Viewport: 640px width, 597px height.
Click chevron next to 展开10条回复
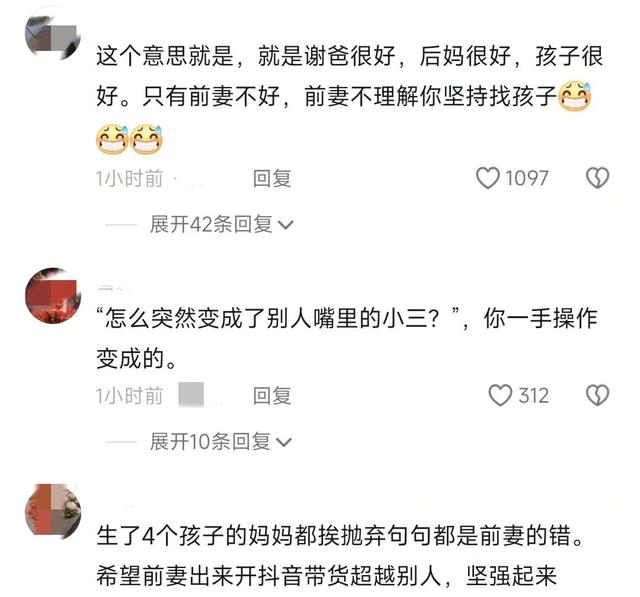pyautogui.click(x=284, y=442)
